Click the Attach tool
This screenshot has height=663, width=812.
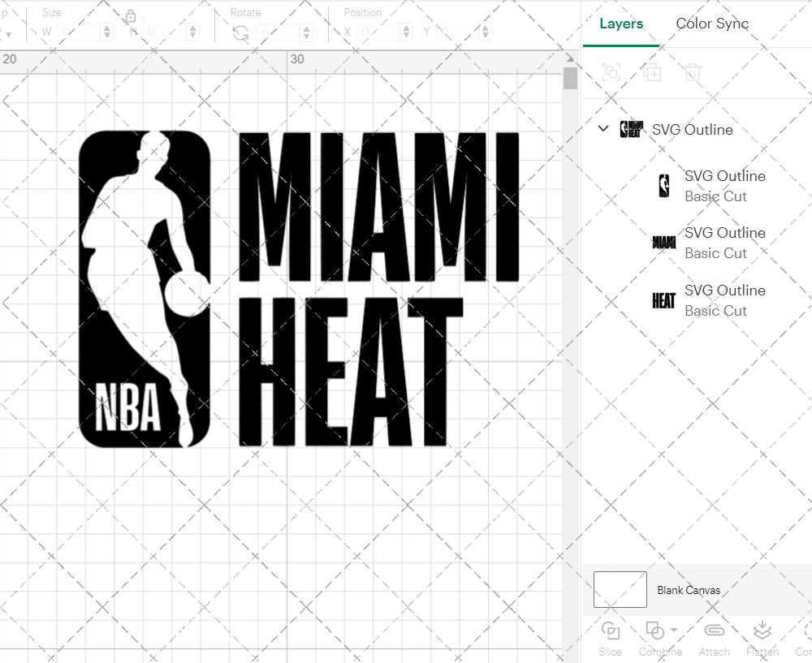(714, 639)
